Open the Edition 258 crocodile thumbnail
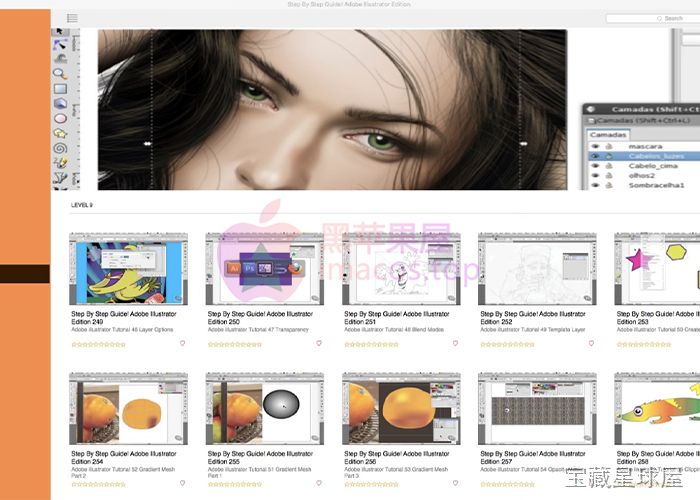 pyautogui.click(x=657, y=408)
